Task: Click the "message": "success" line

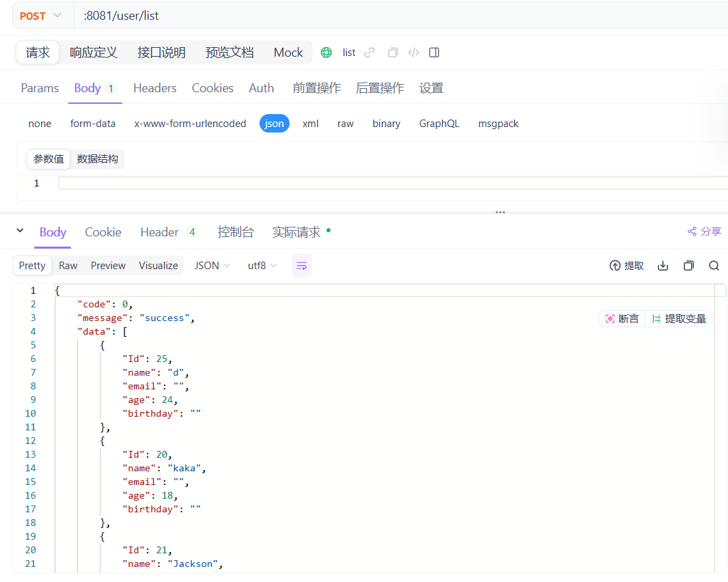Action: click(x=136, y=318)
